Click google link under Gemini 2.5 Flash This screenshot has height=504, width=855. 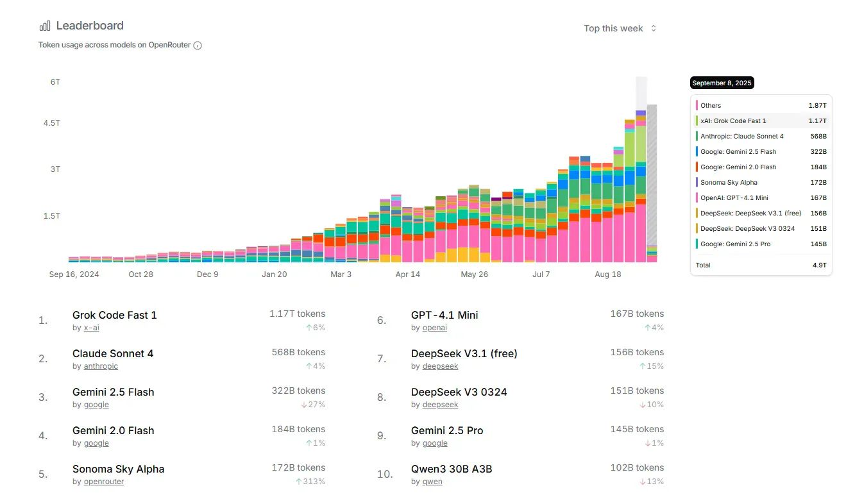pos(96,405)
